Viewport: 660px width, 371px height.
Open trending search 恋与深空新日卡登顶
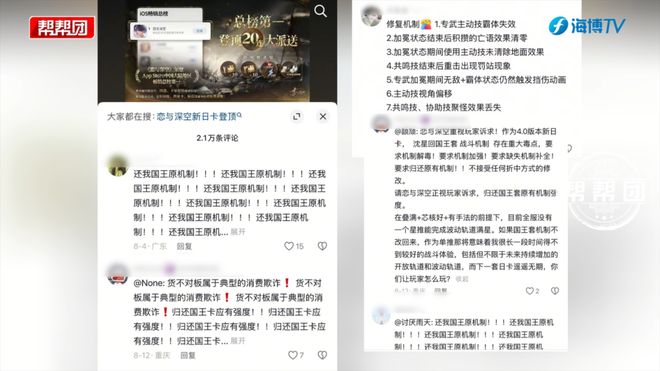click(199, 117)
